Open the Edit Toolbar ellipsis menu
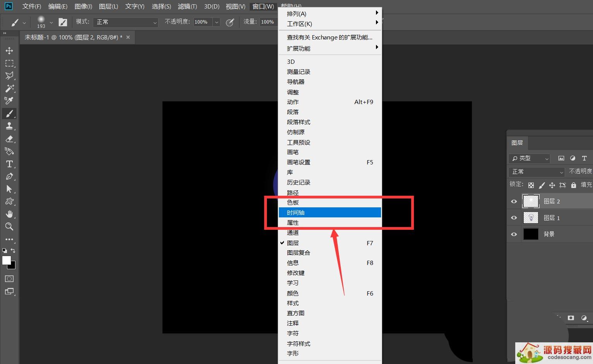 (9, 239)
